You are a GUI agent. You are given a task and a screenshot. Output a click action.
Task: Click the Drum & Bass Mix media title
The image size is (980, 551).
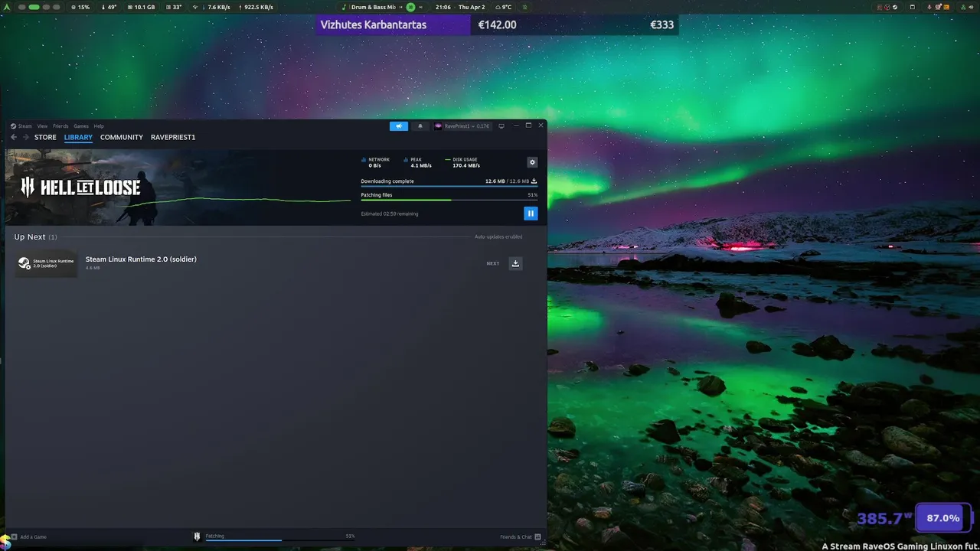pyautogui.click(x=373, y=7)
